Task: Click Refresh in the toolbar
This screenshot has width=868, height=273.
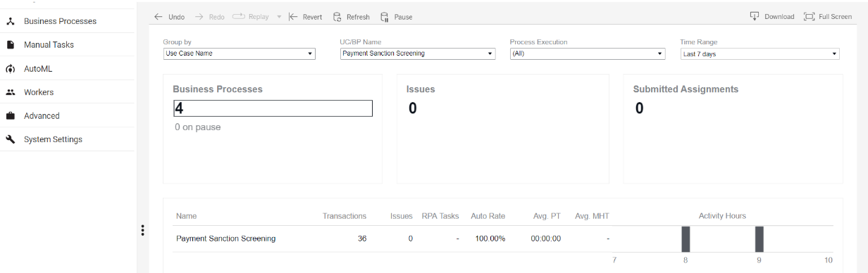Action: click(x=351, y=17)
